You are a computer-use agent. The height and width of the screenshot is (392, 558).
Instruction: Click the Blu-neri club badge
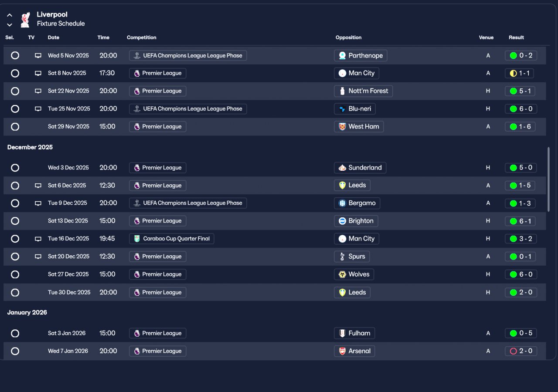[342, 109]
